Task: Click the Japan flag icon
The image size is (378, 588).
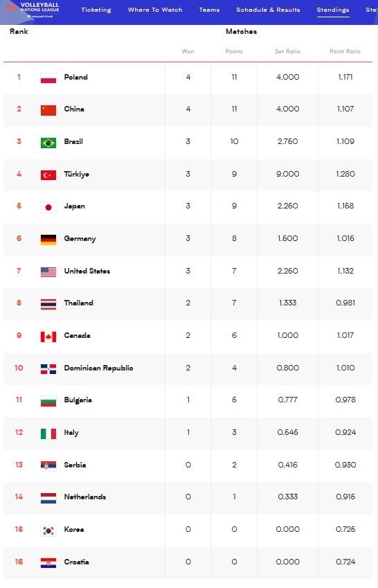Action: 48,207
